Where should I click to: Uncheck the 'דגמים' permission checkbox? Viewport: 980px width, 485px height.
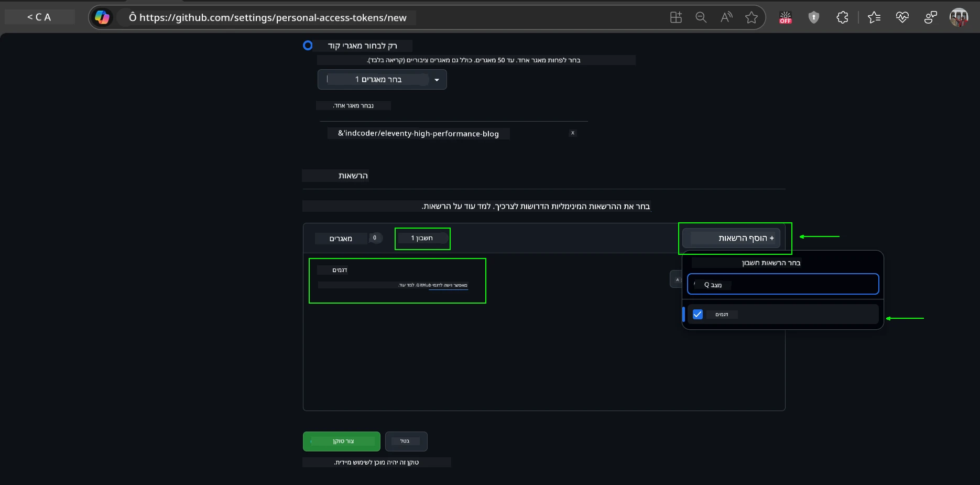tap(698, 315)
